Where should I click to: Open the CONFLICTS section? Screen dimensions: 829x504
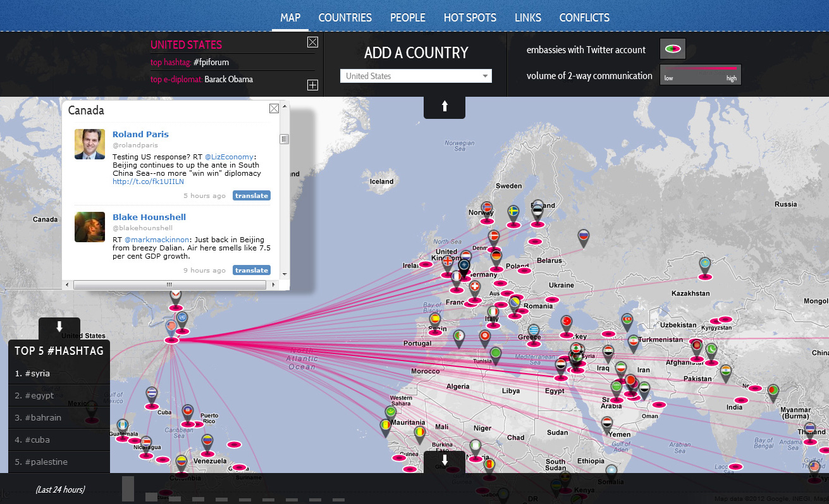[584, 18]
